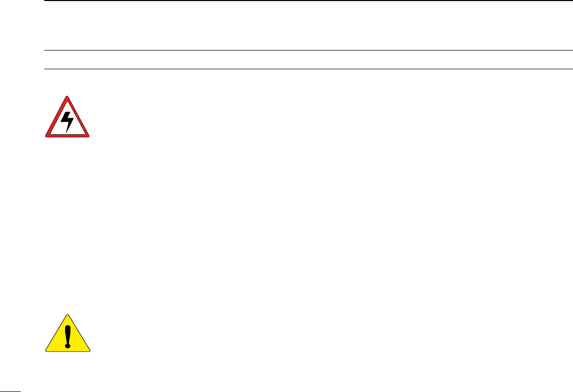Click the empty area right of caution triangle

(x=329, y=333)
